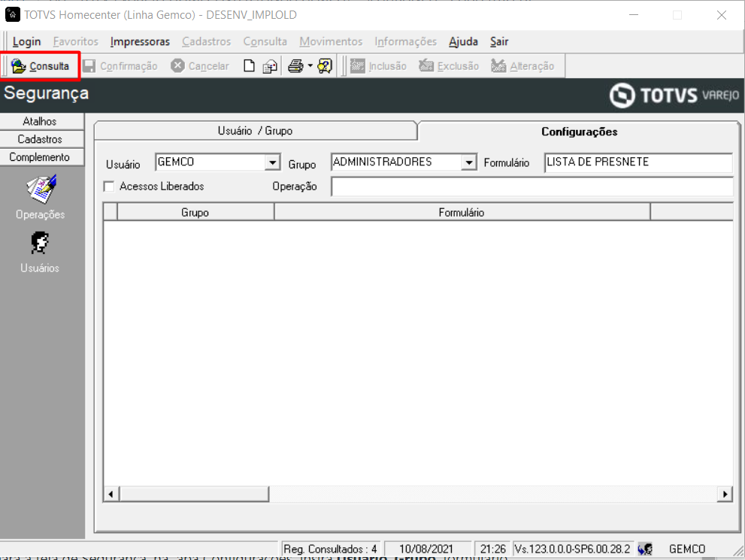The image size is (745, 560).
Task: Click the version Vs.123.0.0.0-SP6.00.28.2 status text
Action: pyautogui.click(x=573, y=549)
